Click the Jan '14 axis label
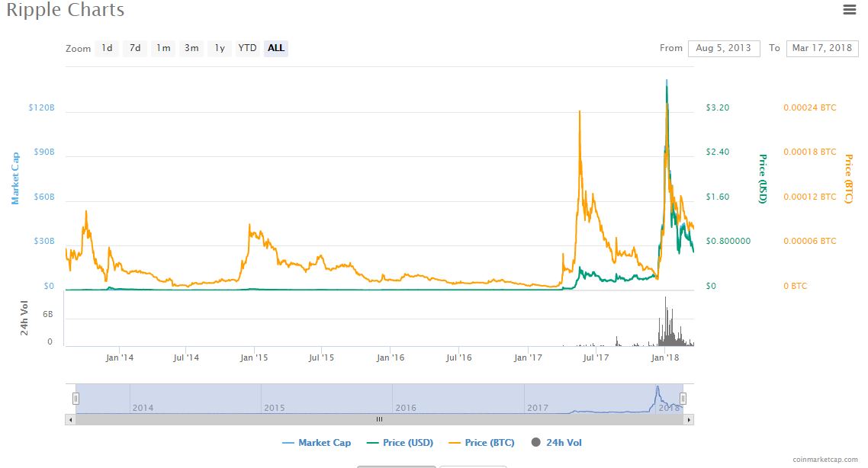Viewport: 868px width, 468px height. point(120,358)
